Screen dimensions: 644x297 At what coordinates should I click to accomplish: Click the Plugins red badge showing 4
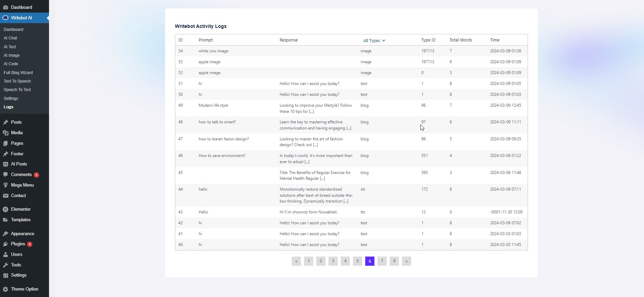(30, 244)
